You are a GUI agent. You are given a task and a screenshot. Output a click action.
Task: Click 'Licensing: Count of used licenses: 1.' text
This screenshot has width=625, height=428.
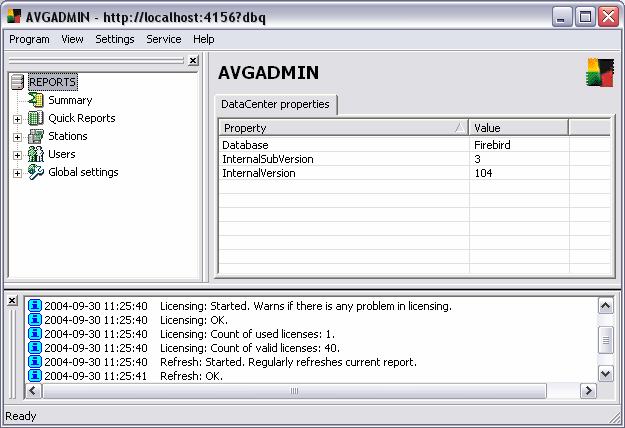(x=248, y=334)
